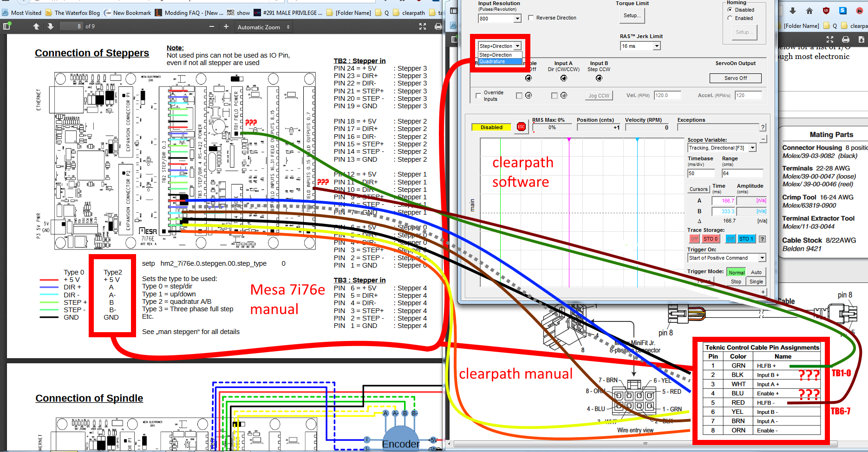Choose Step+Direction option in open list
The height and width of the screenshot is (452, 868).
pos(500,55)
